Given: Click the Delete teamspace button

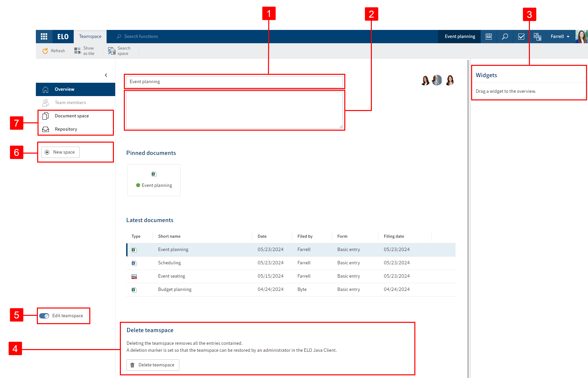Looking at the screenshot, I should pos(153,365).
